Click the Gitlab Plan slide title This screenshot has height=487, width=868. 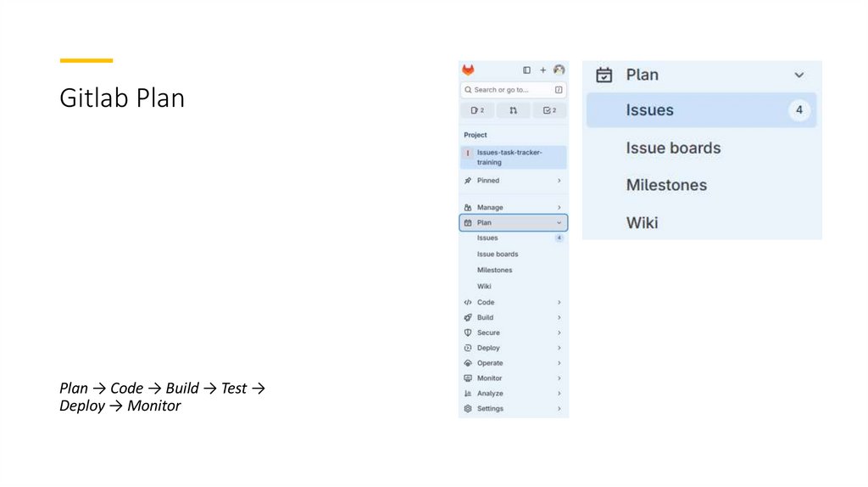coord(122,98)
